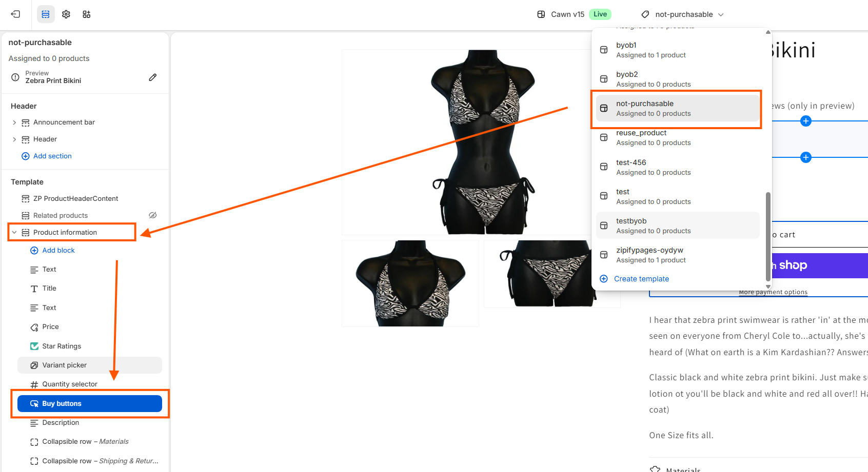The image size is (868, 472).
Task: Click the Collapsible row Shipping icon
Action: point(34,461)
